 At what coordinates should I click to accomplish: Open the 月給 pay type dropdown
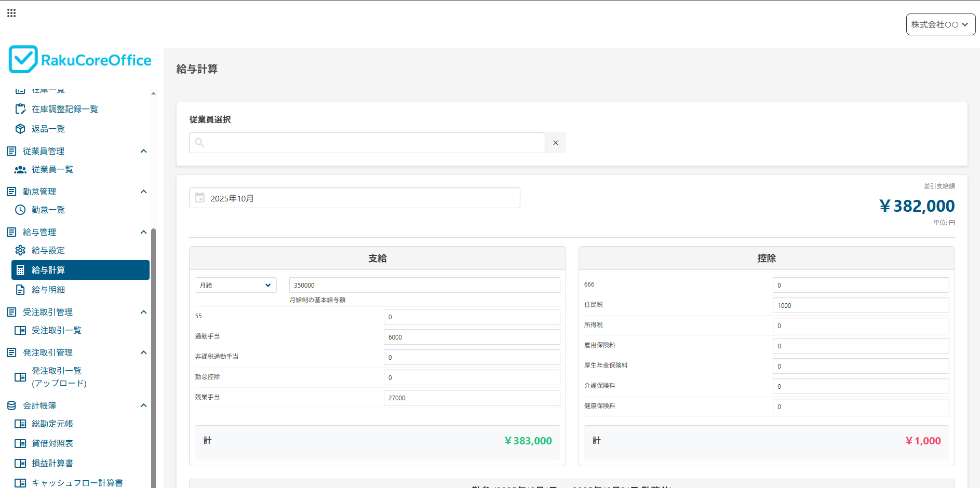pos(235,285)
